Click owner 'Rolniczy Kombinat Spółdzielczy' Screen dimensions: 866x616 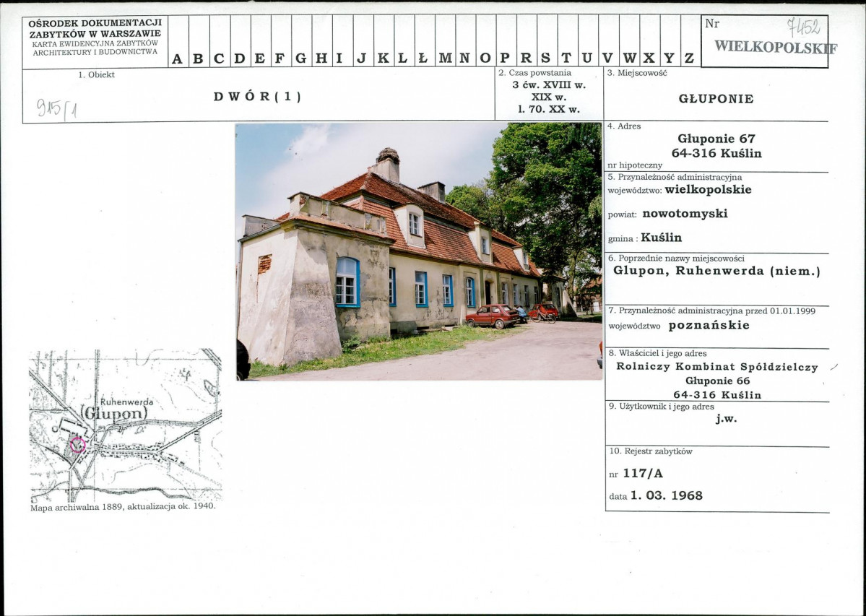[717, 367]
